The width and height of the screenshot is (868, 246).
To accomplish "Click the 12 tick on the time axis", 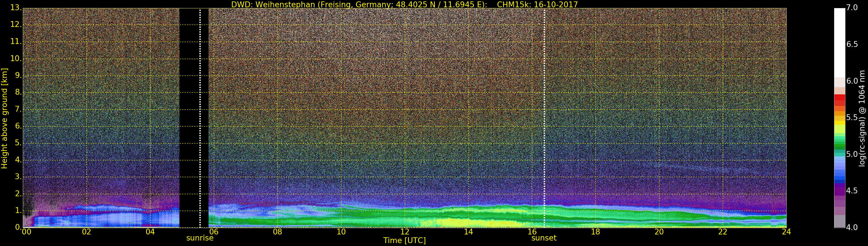I will (404, 232).
